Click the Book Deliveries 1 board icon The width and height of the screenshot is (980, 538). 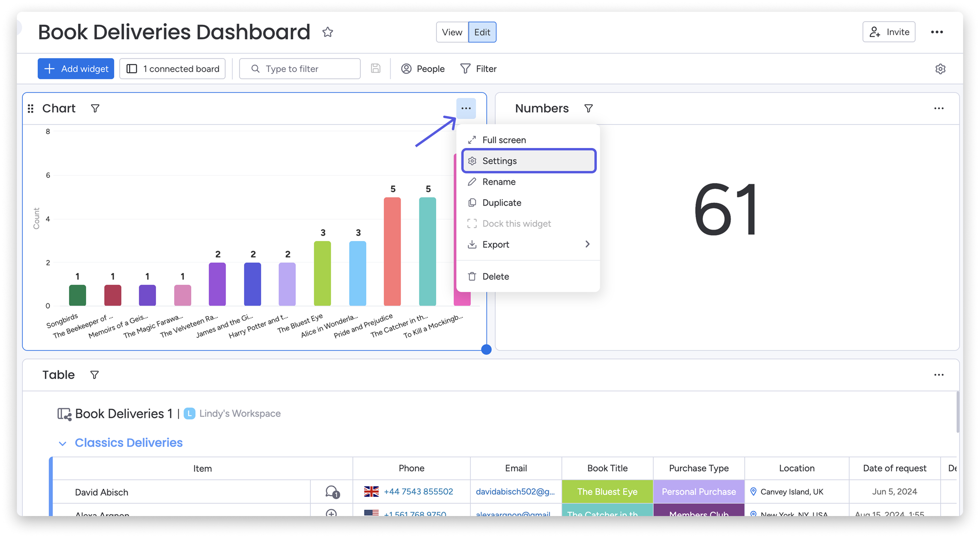tap(64, 414)
